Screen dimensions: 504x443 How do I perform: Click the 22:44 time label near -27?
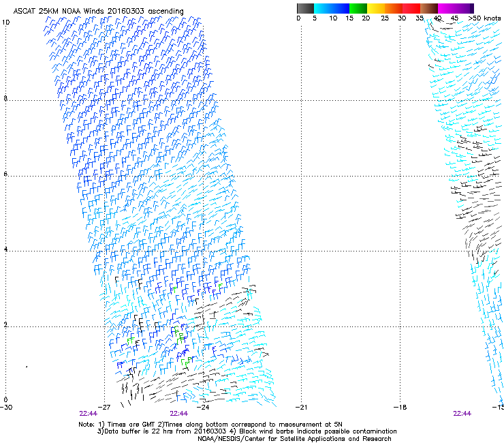click(89, 414)
